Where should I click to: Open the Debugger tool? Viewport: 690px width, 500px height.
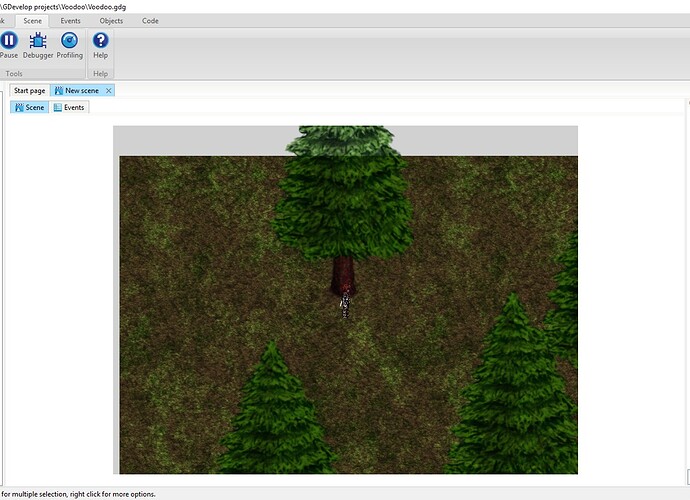[x=38, y=44]
